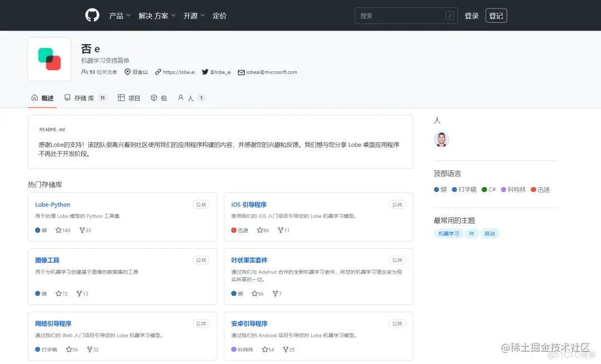This screenshot has height=364, width=601.
Task: Switch to the 存储库 tab
Action: [x=86, y=98]
